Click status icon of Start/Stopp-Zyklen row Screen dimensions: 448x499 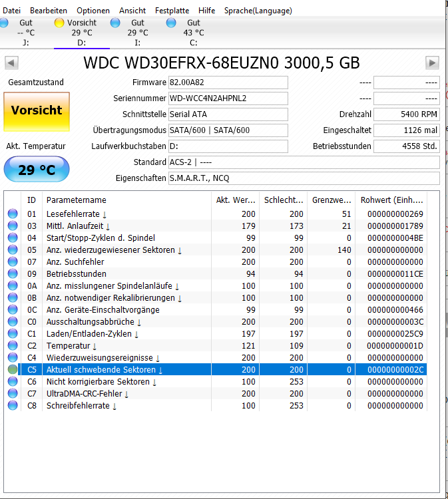(13, 238)
